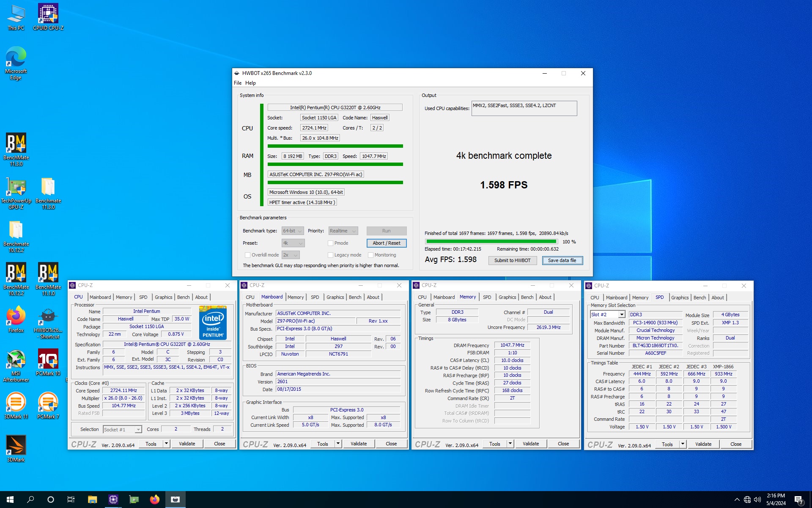Open File menu in HWBOT x265
The width and height of the screenshot is (812, 508).
click(x=238, y=83)
